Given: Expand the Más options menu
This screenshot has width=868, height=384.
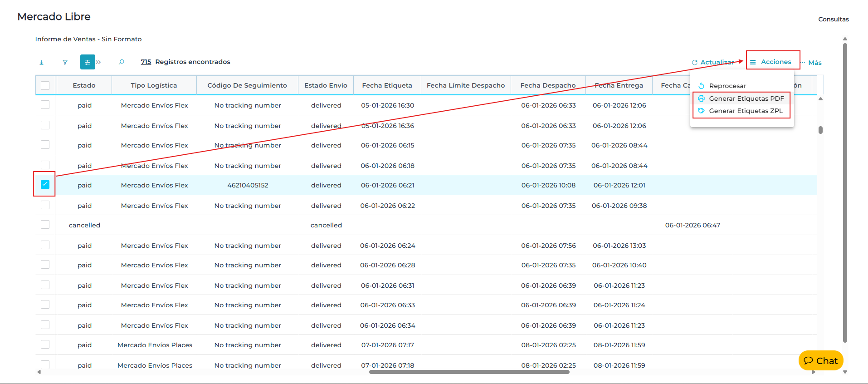Looking at the screenshot, I should (x=814, y=63).
